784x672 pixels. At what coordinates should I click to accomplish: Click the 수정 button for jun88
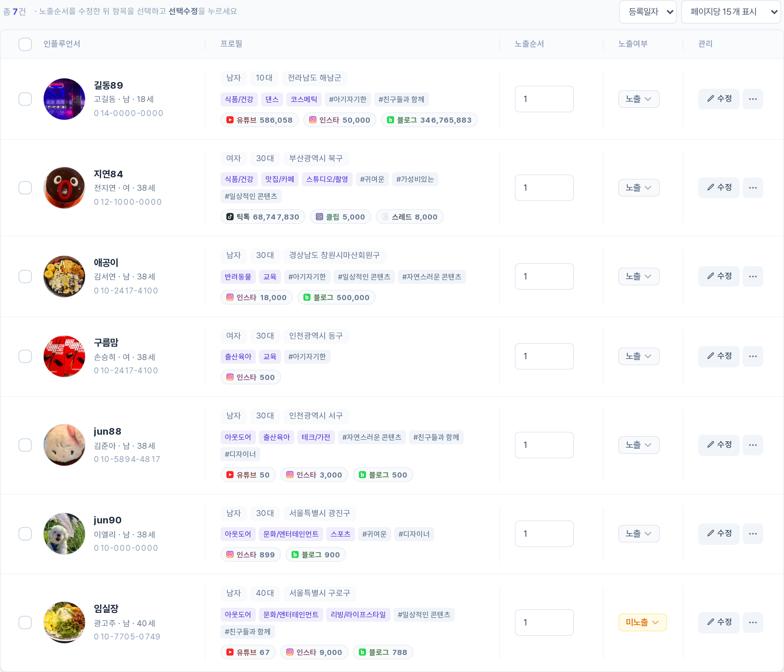(719, 445)
